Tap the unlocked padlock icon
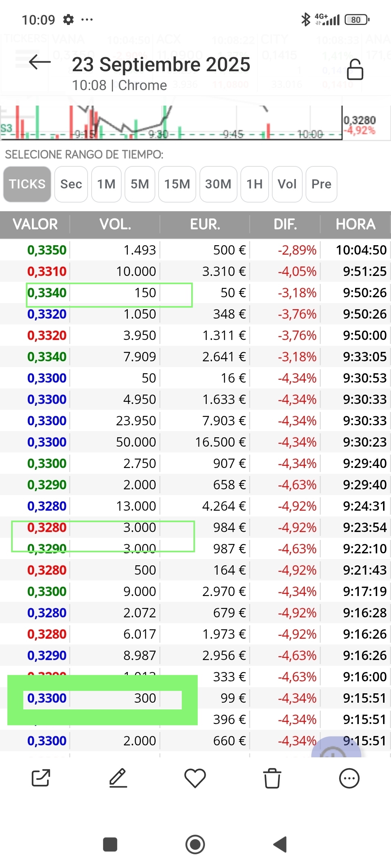Viewport: 391px width, 868px height. pos(355,69)
